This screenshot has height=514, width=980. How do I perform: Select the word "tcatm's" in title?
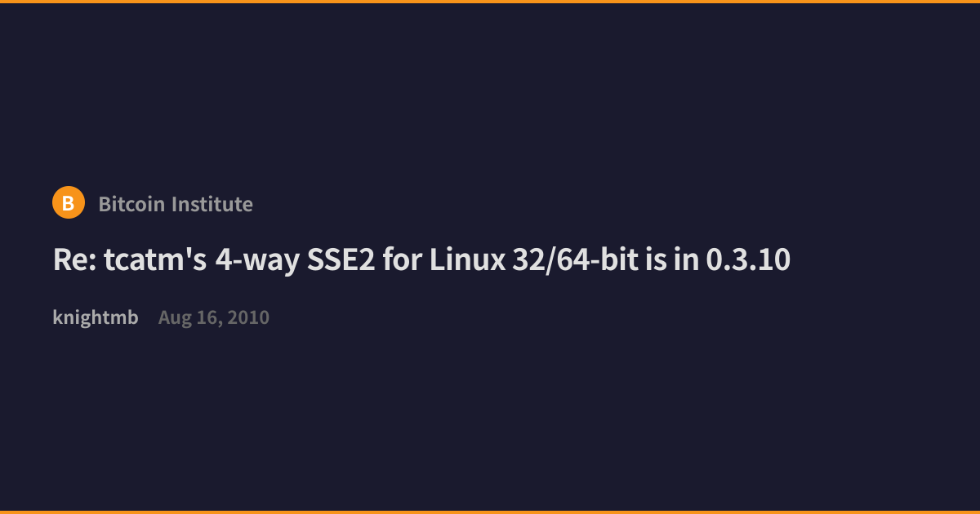click(x=155, y=260)
